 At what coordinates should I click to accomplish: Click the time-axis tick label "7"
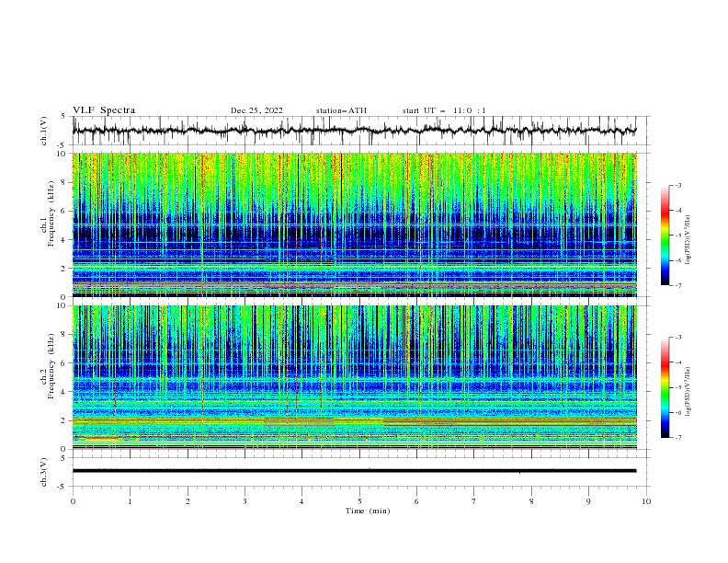click(x=474, y=501)
